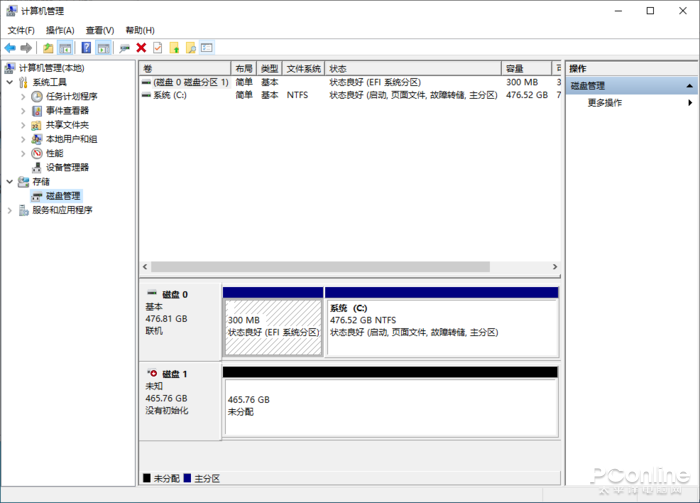This screenshot has height=503, width=700.
Task: Open the 更多操作 submenu arrow
Action: click(690, 103)
